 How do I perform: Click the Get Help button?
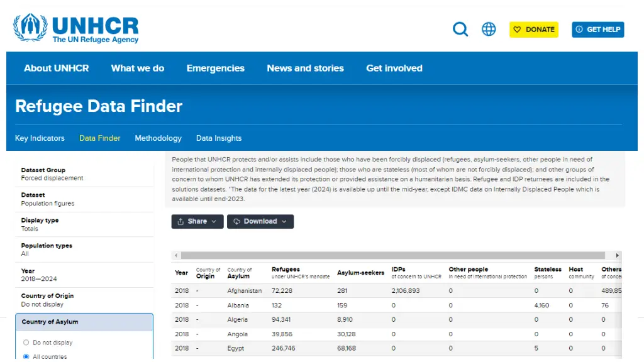coord(598,30)
